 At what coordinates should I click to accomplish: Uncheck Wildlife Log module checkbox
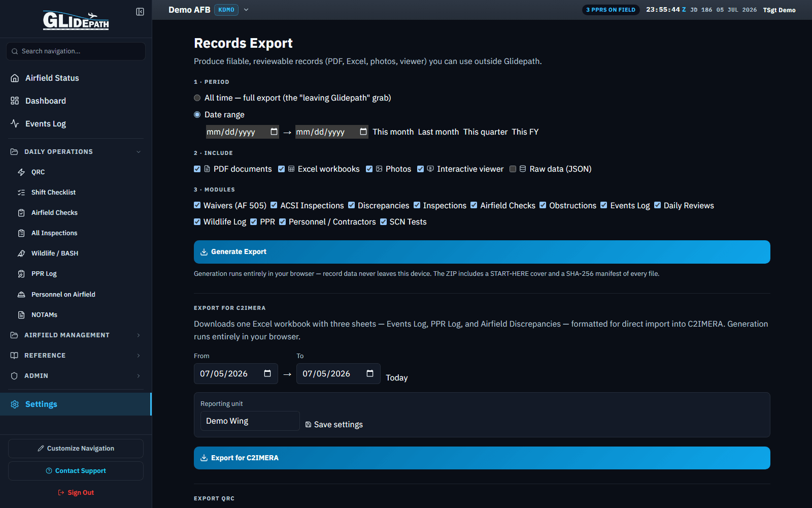(197, 222)
